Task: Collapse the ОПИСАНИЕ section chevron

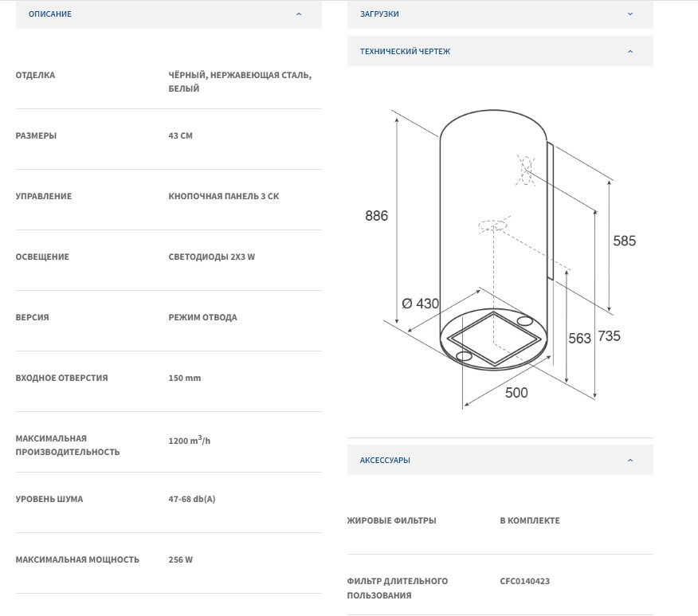Action: tap(299, 14)
